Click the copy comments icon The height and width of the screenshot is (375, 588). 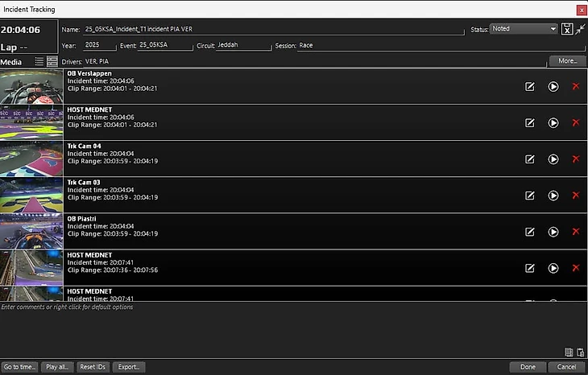(x=569, y=352)
